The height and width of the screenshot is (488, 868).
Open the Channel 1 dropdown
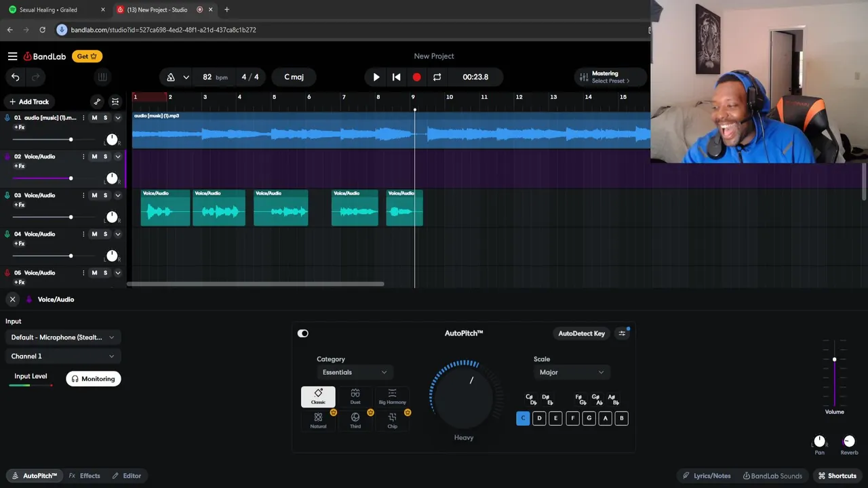pyautogui.click(x=62, y=356)
